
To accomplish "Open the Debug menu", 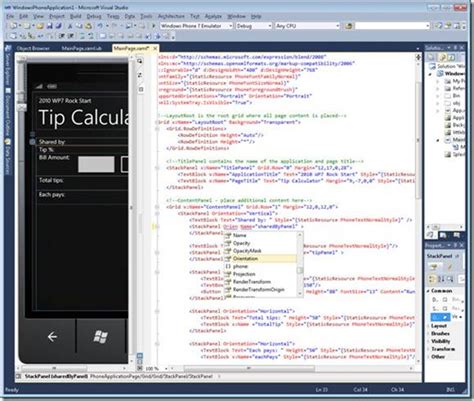I will 94,16.
